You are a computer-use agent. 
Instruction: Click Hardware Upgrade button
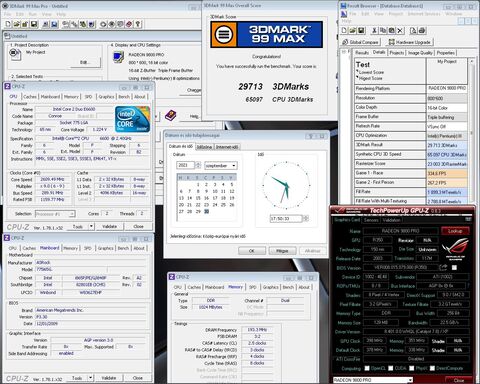(x=410, y=42)
